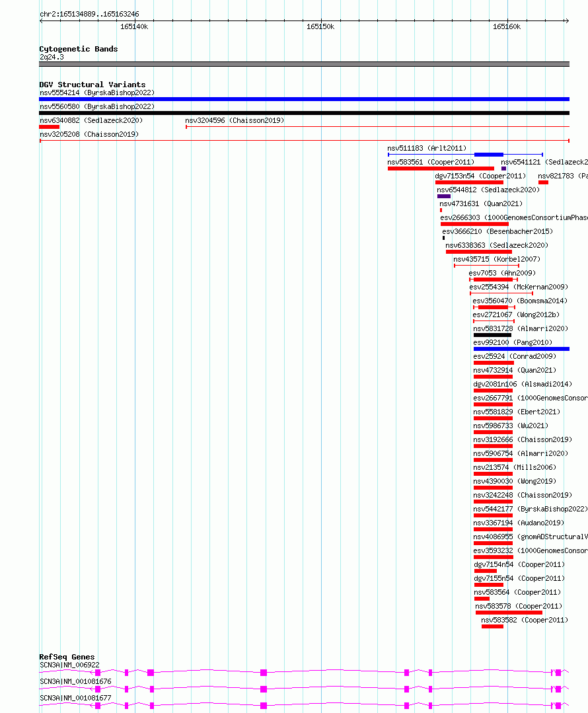Open the nsv3205208 (Chaisson2019) variant
The image size is (588, 713).
(89, 134)
